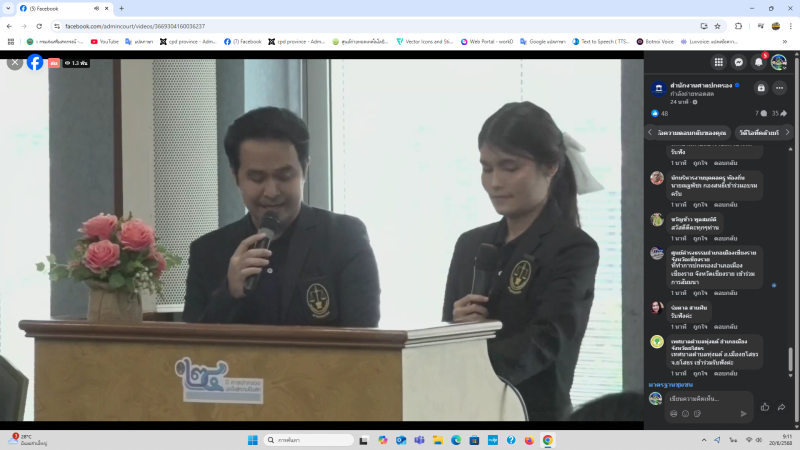Open the Chrome three-dot menu

tap(791, 26)
